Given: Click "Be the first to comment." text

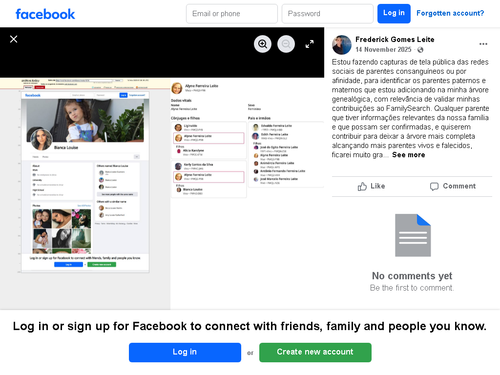Looking at the screenshot, I should [x=412, y=288].
